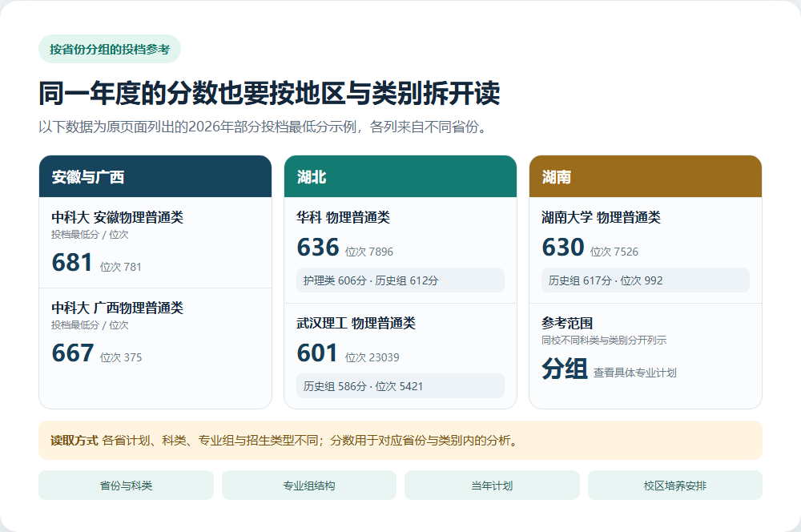
Task: Click 位次 7896 text
Action: coord(369,252)
